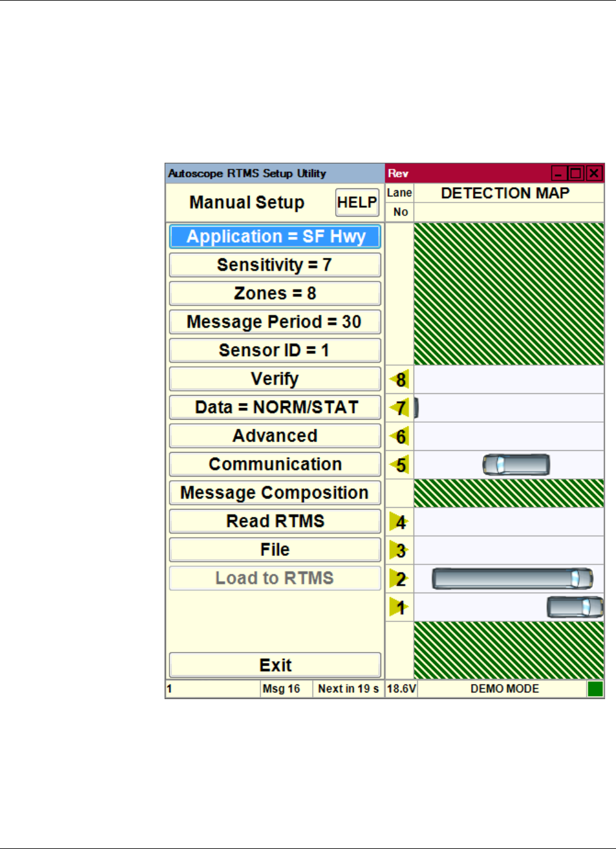This screenshot has width=616, height=849.
Task: Click the lane 6 arrow marker
Action: point(399,437)
